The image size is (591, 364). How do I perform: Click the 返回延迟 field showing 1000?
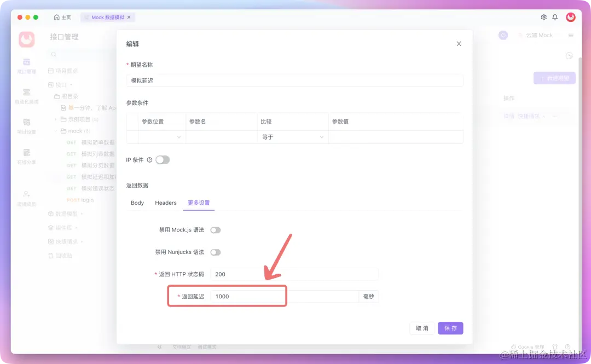(x=285, y=297)
